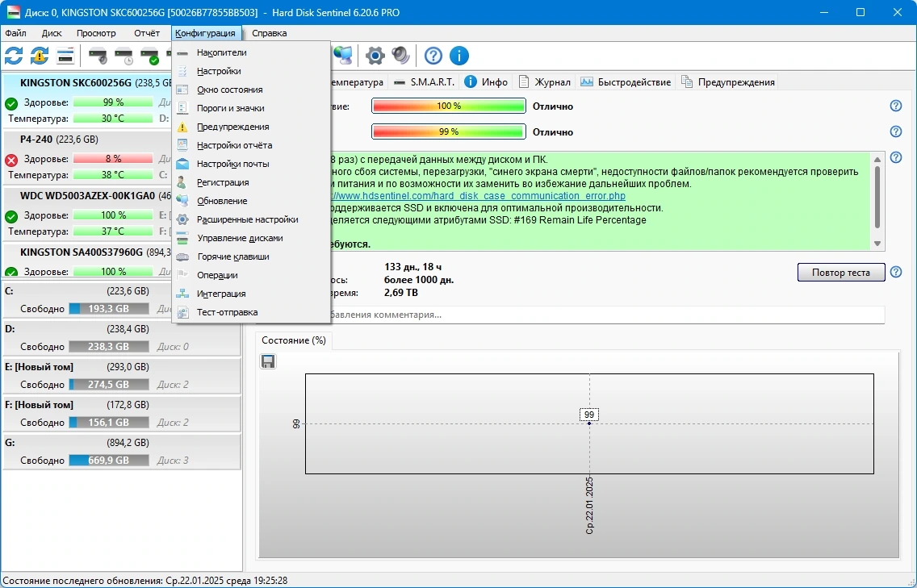
Task: Select Управление дисками in the menu
Action: 251,238
